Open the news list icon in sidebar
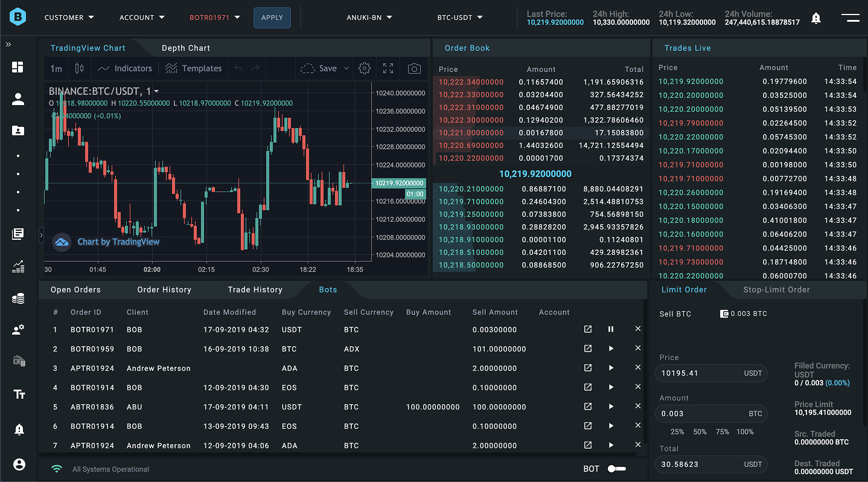The height and width of the screenshot is (482, 868). tap(18, 234)
